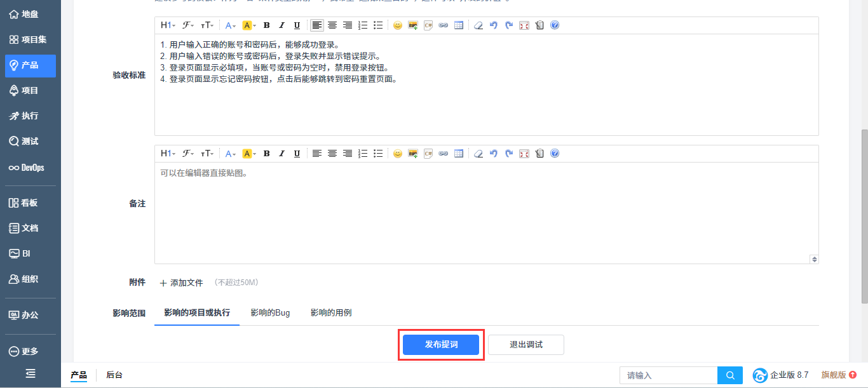Open font family dropdown in 备注 editor
The width and height of the screenshot is (868, 388).
188,154
